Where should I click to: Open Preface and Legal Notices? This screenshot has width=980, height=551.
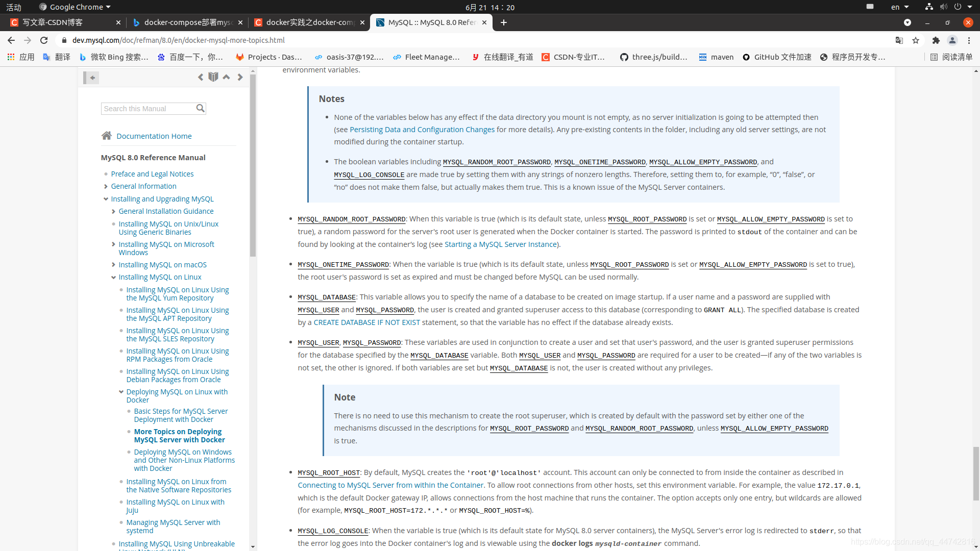coord(152,174)
